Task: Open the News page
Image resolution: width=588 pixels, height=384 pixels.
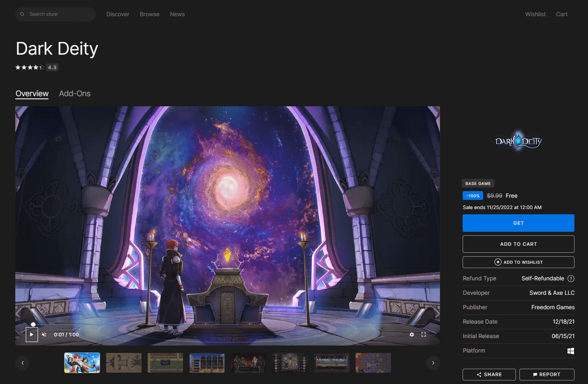Action: (177, 14)
